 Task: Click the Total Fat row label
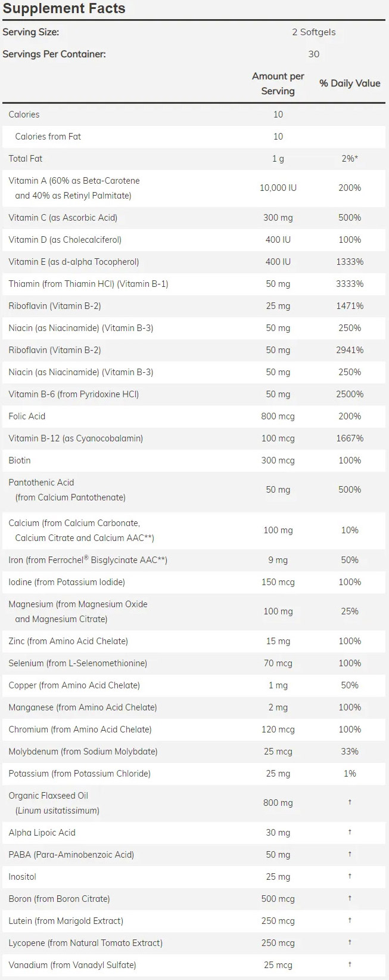(x=26, y=159)
